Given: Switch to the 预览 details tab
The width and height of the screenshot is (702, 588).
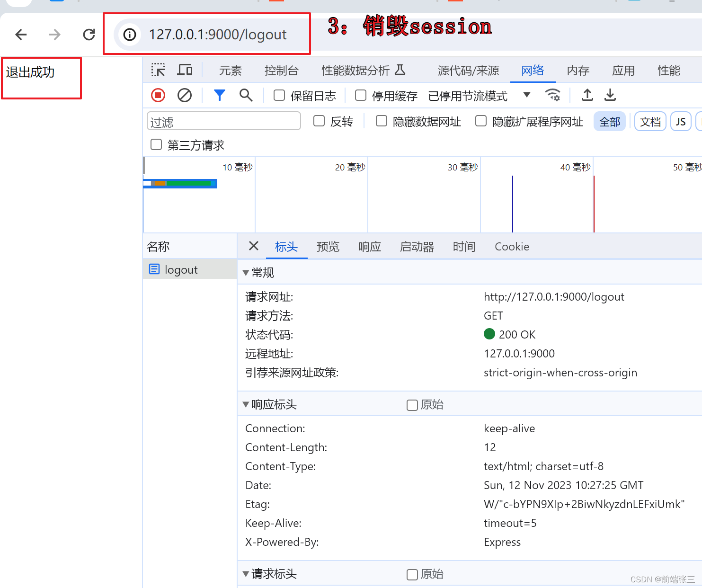Looking at the screenshot, I should pyautogui.click(x=328, y=247).
